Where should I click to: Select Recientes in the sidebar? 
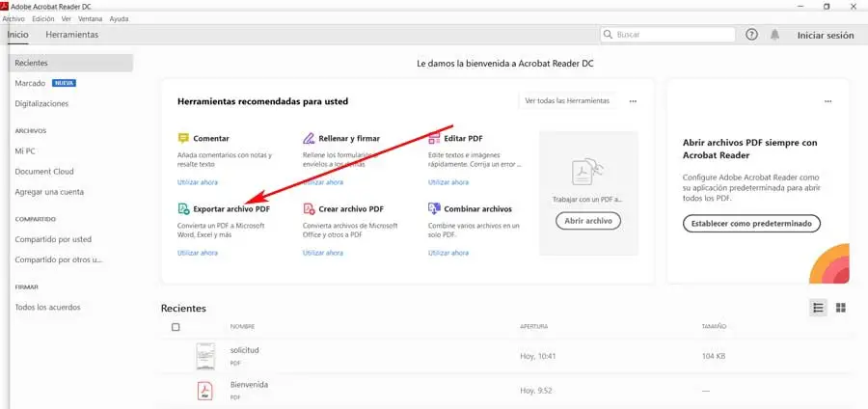point(70,63)
